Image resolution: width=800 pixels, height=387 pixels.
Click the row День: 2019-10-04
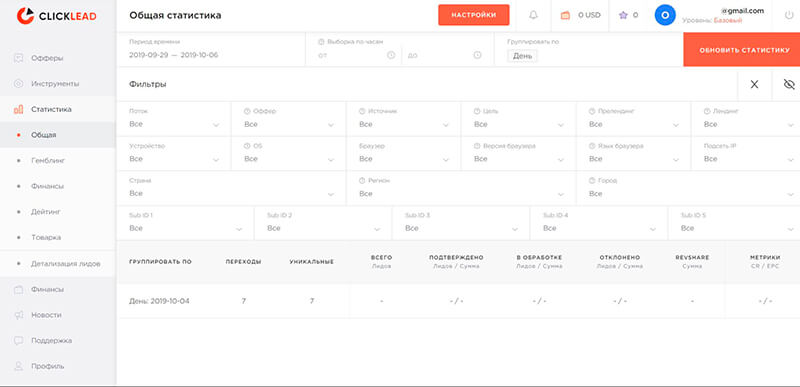tap(458, 301)
